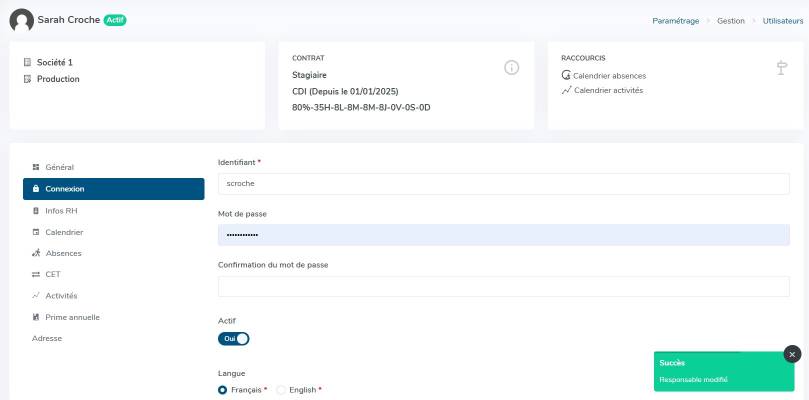Close the Succès notification

[x=792, y=354]
